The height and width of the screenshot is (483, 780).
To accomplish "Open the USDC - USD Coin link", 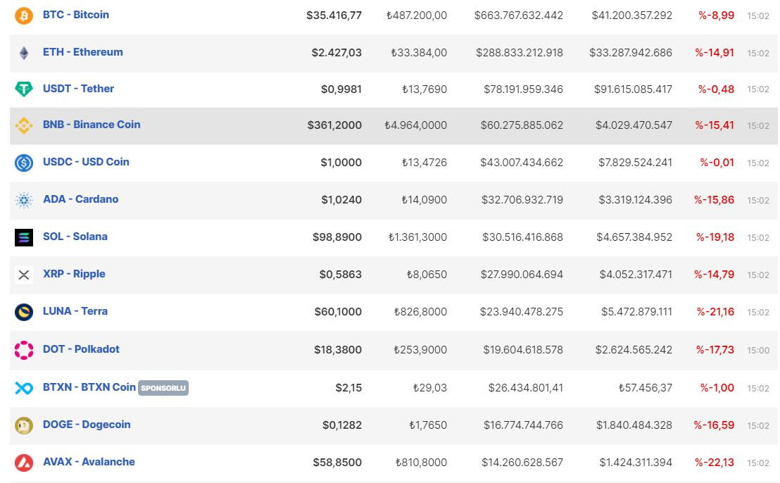I will [x=86, y=162].
